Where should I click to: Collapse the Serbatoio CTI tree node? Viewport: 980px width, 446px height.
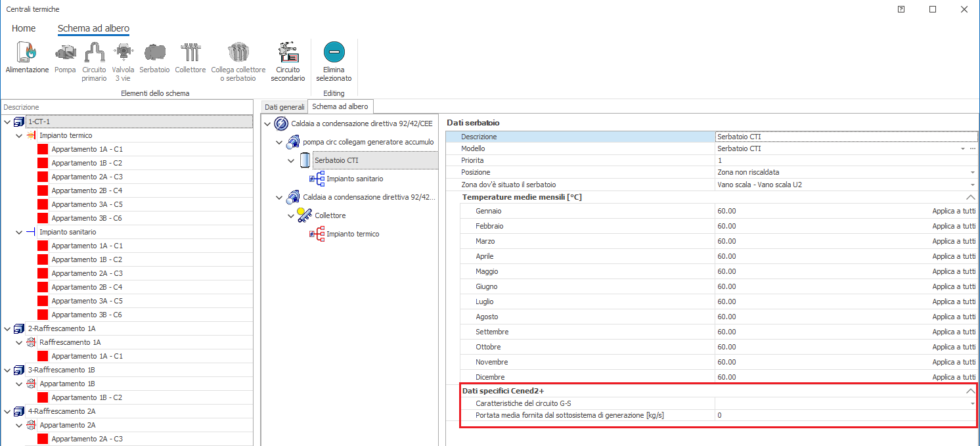tap(292, 160)
